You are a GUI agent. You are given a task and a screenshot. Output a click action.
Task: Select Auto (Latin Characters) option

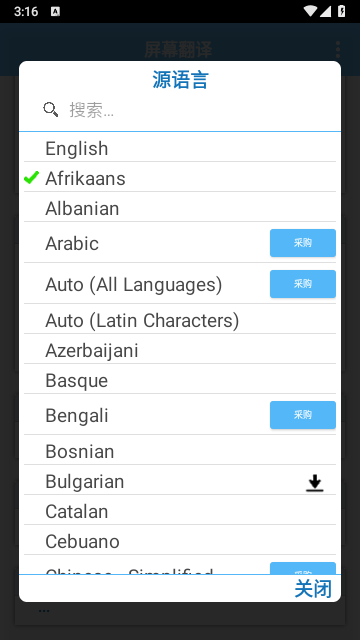coord(180,319)
